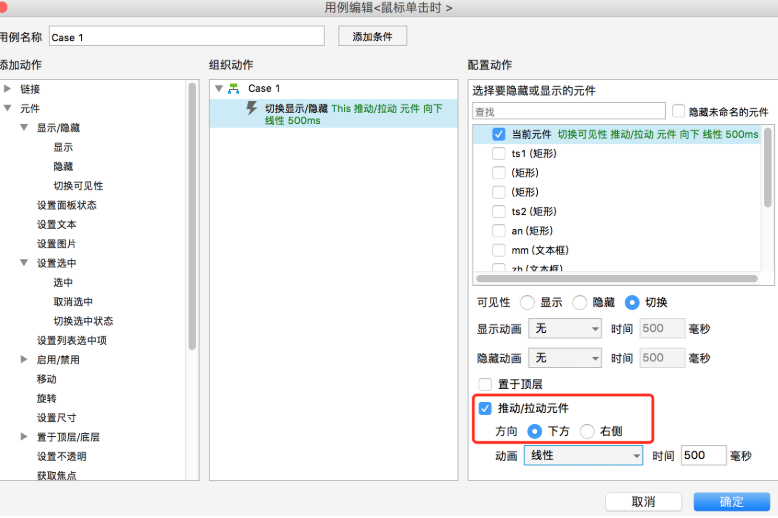Select the 移动 action
Image resolution: width=778 pixels, height=518 pixels.
coord(47,379)
